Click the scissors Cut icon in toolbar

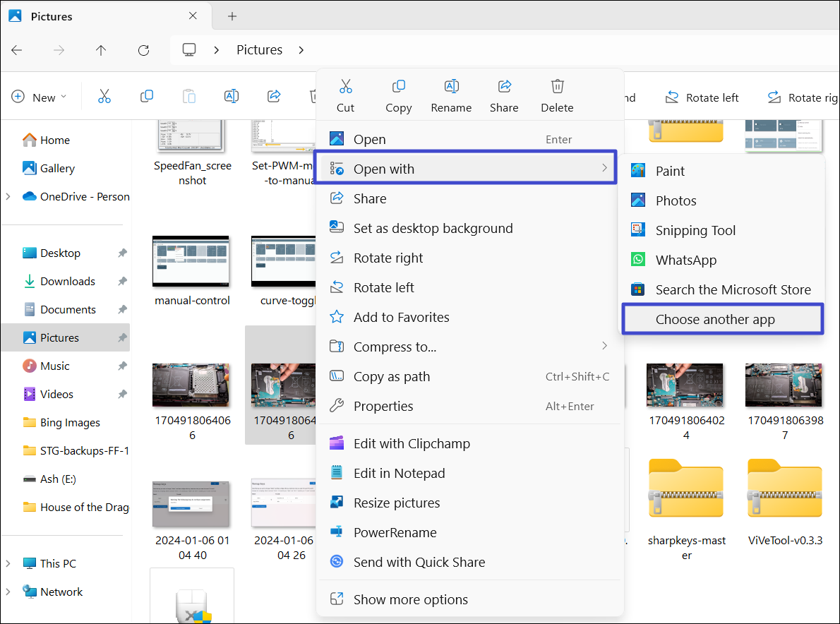[104, 97]
